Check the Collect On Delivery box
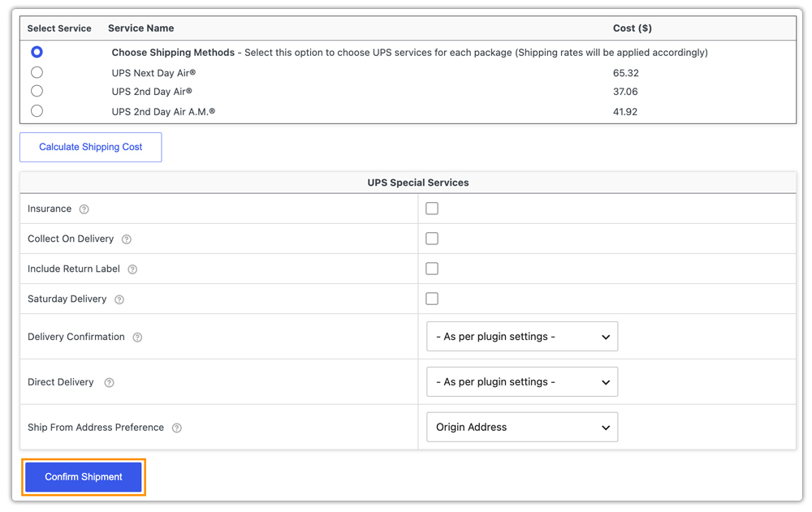 [x=432, y=239]
